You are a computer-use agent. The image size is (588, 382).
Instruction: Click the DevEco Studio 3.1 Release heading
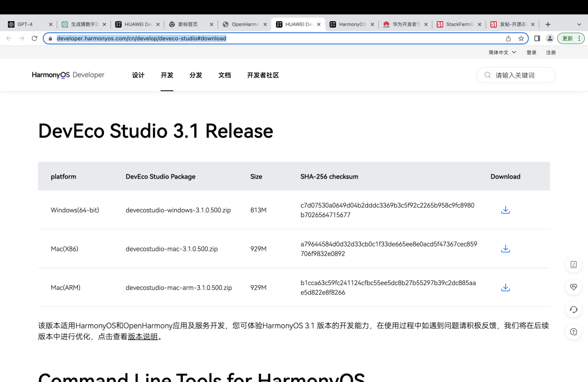pos(156,131)
